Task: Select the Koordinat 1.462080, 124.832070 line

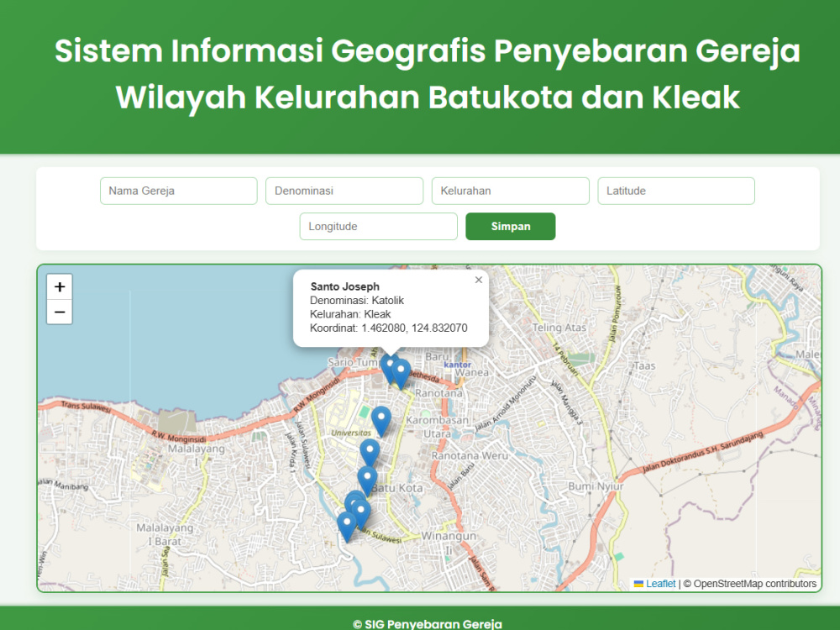Action: (388, 328)
